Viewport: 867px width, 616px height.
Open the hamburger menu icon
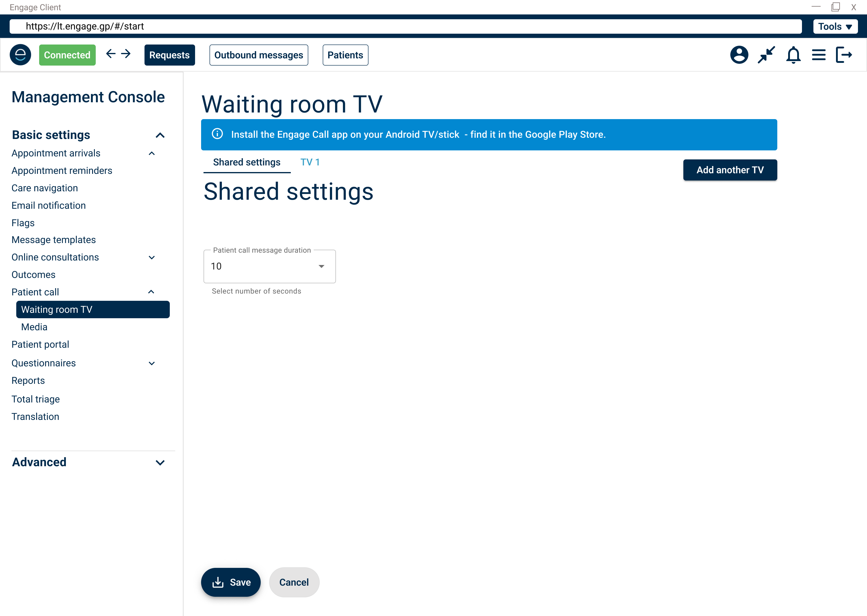(x=819, y=55)
